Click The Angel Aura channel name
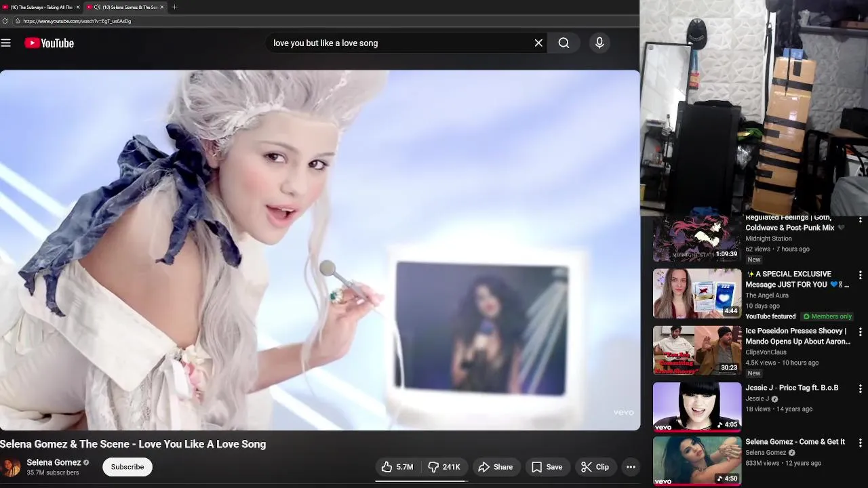Image resolution: width=868 pixels, height=488 pixels. tap(767, 296)
